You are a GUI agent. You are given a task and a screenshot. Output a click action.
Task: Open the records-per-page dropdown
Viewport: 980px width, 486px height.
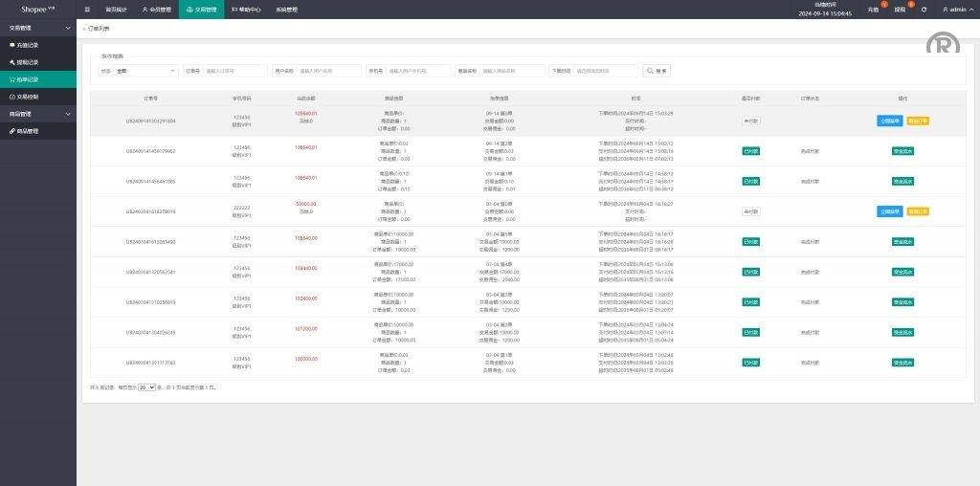click(x=146, y=387)
